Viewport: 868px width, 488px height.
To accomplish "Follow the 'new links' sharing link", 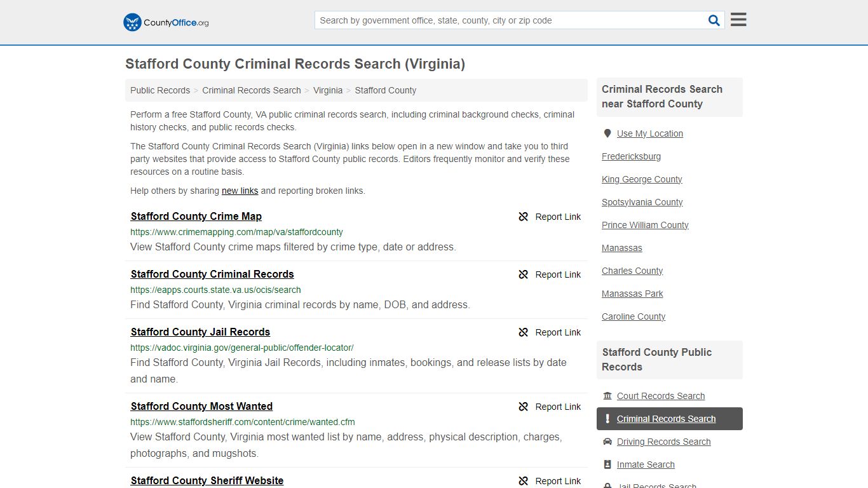I will click(240, 191).
